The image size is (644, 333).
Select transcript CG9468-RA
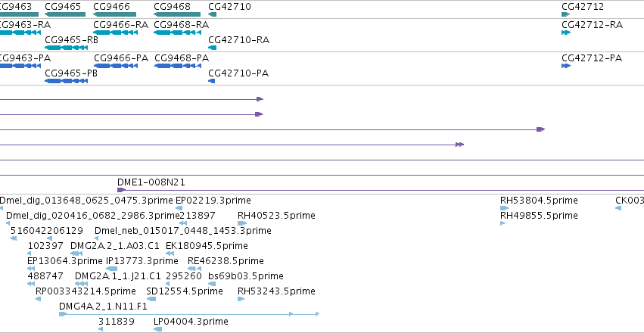(x=181, y=25)
